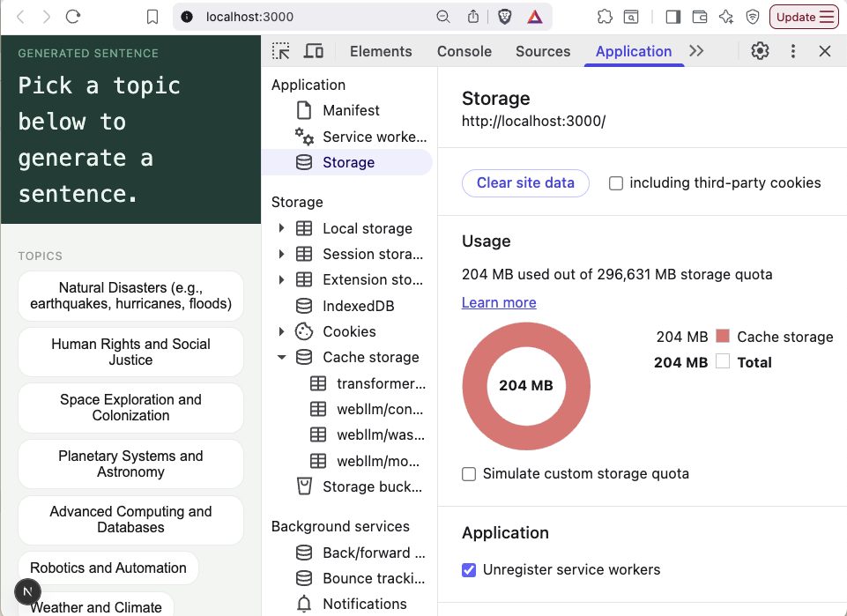847x616 pixels.
Task: Follow the Learn more link
Action: pos(499,303)
